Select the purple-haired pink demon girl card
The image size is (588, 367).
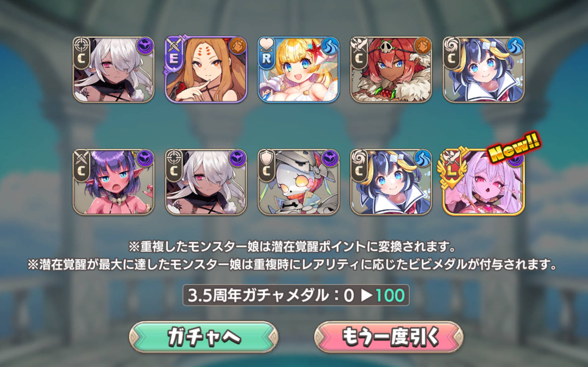pos(113,182)
